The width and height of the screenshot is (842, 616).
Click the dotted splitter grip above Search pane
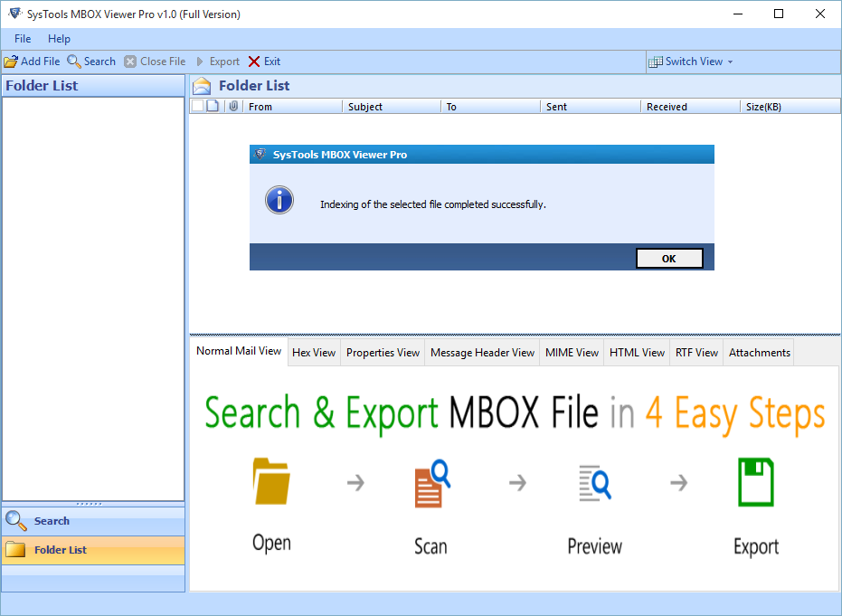[x=89, y=504]
